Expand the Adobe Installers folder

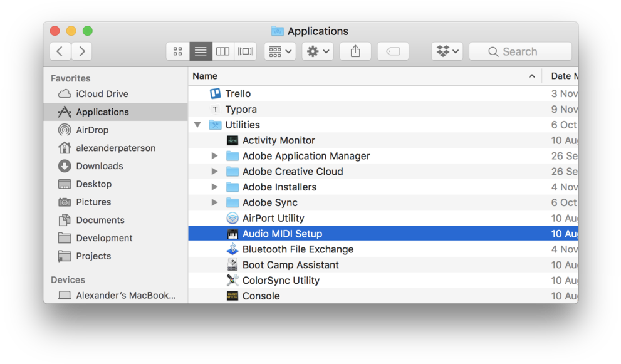214,187
